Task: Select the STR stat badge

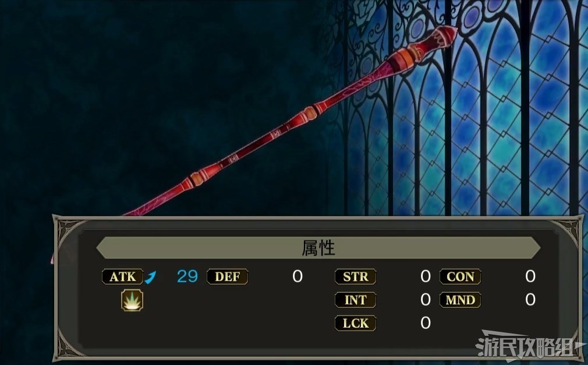Action: (x=356, y=277)
